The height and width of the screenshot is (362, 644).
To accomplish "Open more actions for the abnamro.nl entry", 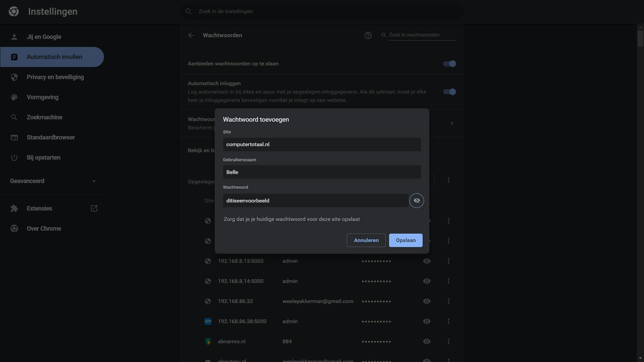I will tap(448, 341).
